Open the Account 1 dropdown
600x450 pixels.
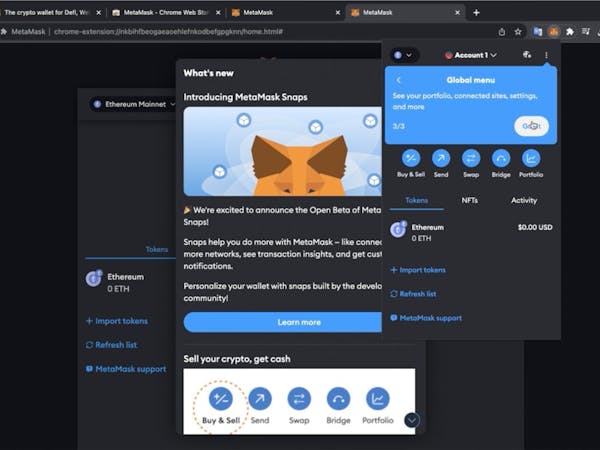click(x=471, y=55)
